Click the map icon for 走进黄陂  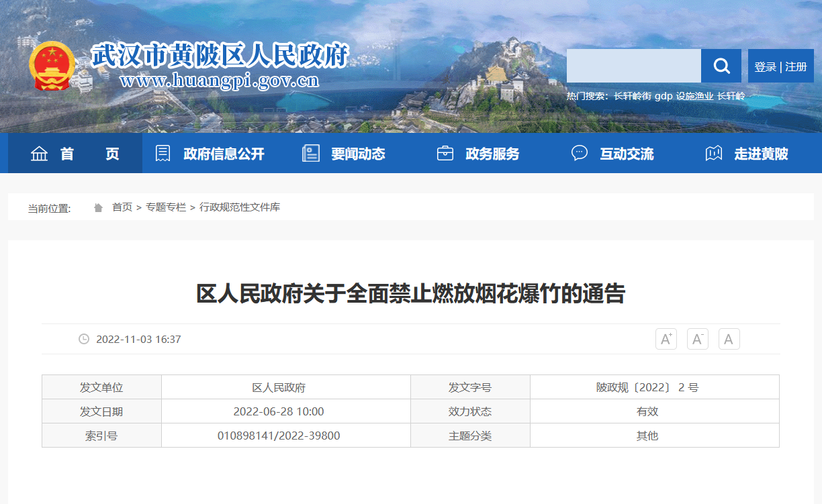click(713, 154)
